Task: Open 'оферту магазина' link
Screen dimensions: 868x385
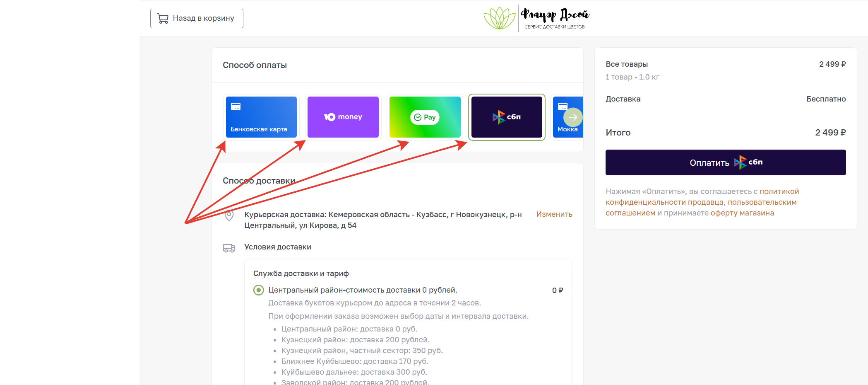Action: [742, 213]
